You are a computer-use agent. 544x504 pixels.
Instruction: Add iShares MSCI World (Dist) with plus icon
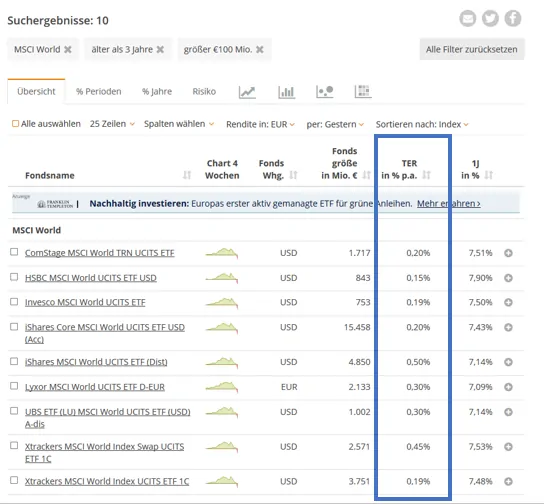[508, 362]
